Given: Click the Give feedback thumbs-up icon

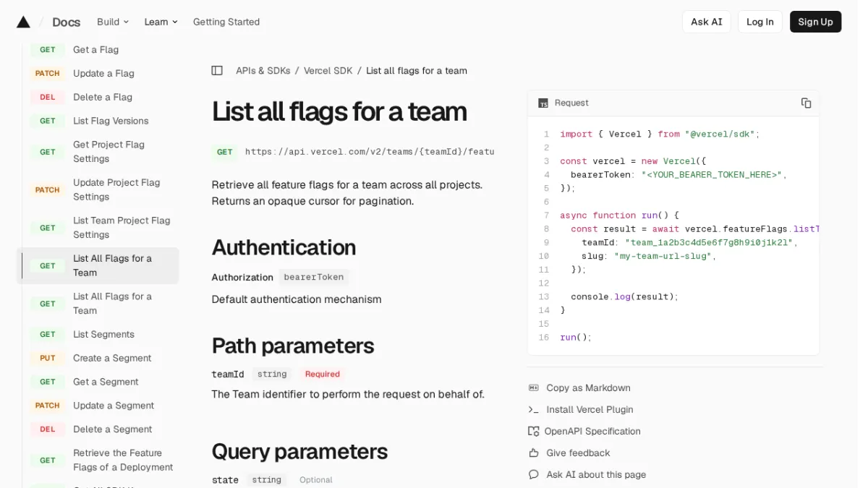Looking at the screenshot, I should tap(534, 453).
